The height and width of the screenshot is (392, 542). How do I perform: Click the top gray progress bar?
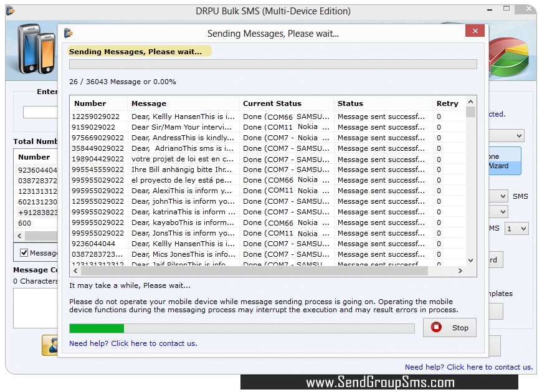point(273,64)
